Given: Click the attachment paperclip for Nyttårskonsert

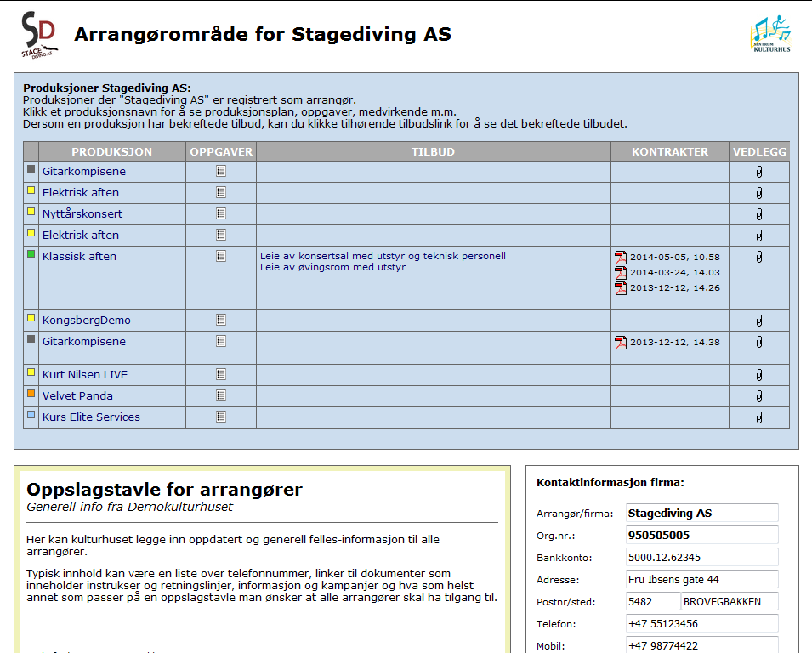Looking at the screenshot, I should [759, 214].
